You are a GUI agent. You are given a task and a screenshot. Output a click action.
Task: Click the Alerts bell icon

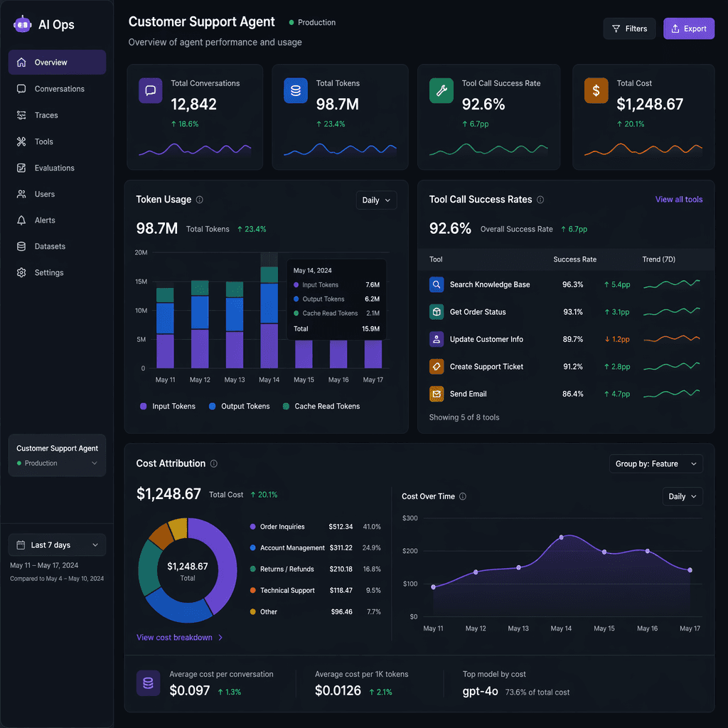click(21, 220)
